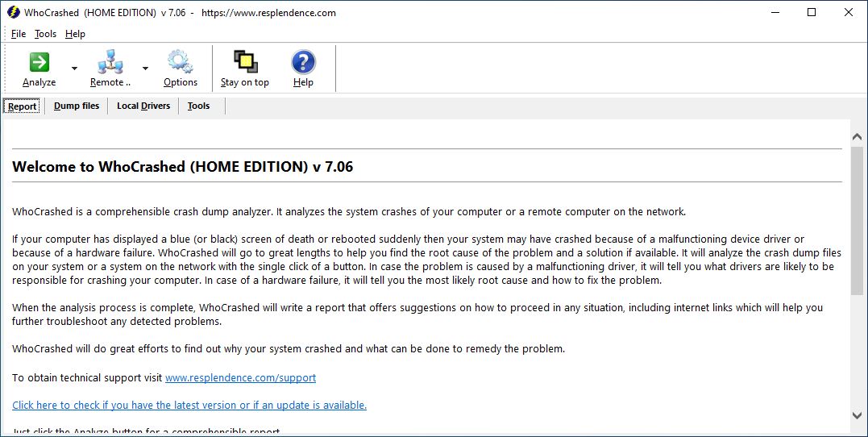Maximize the WhoCrashed window
The image size is (868, 437).
coord(812,12)
